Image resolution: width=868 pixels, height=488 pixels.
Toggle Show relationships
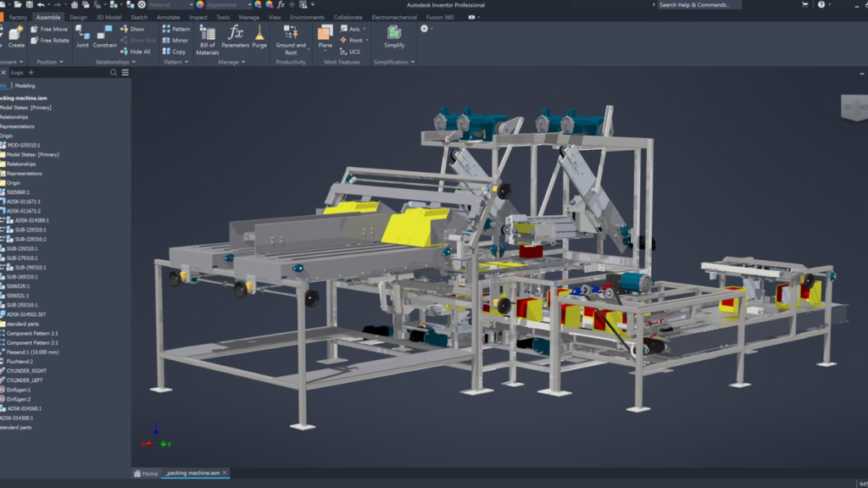pyautogui.click(x=132, y=29)
